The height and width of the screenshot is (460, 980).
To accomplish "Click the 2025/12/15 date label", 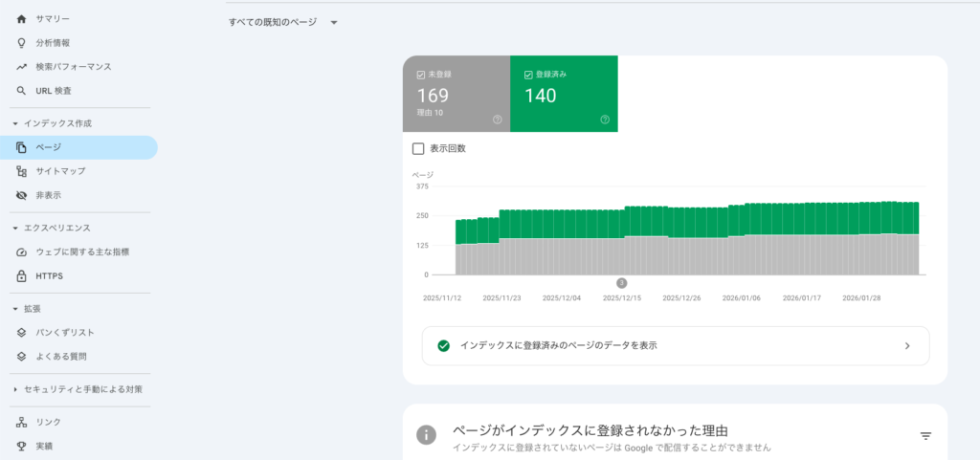I will [x=622, y=298].
